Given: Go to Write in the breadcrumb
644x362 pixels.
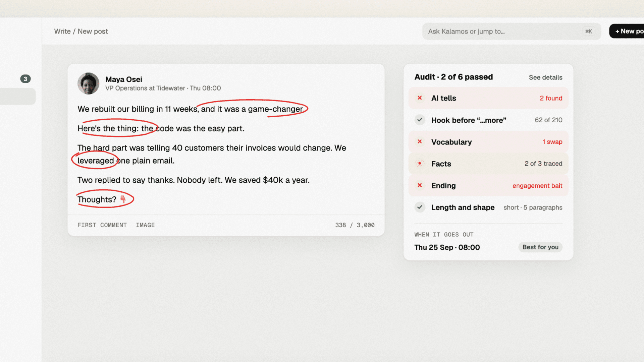Looking at the screenshot, I should pyautogui.click(x=62, y=31).
